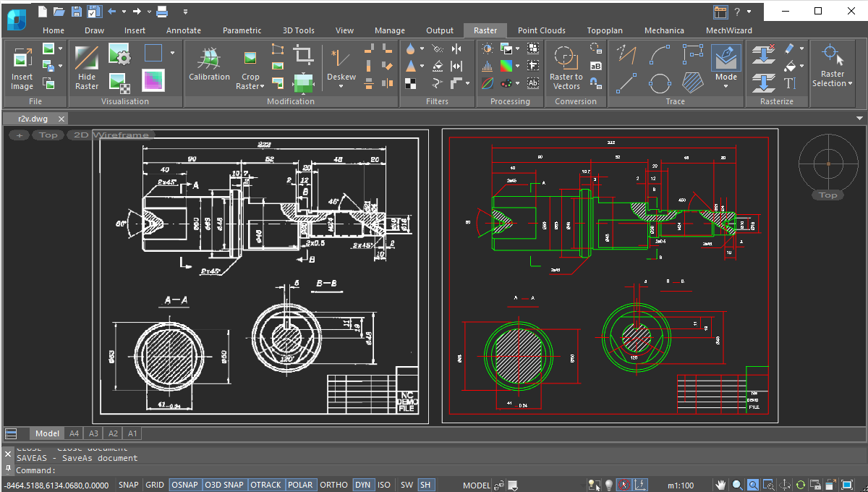Set view to Top using the navigation wheel
This screenshot has width=868, height=492.
[827, 195]
